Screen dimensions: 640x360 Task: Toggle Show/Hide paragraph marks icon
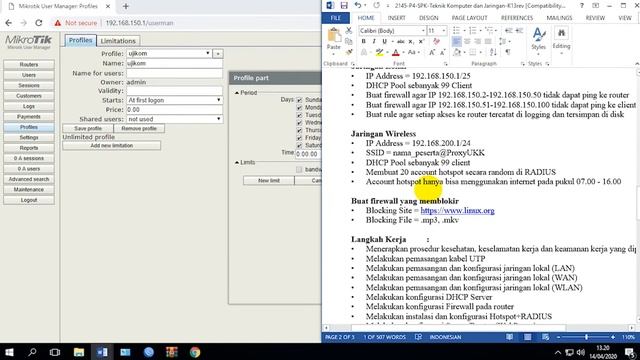(x=508, y=52)
